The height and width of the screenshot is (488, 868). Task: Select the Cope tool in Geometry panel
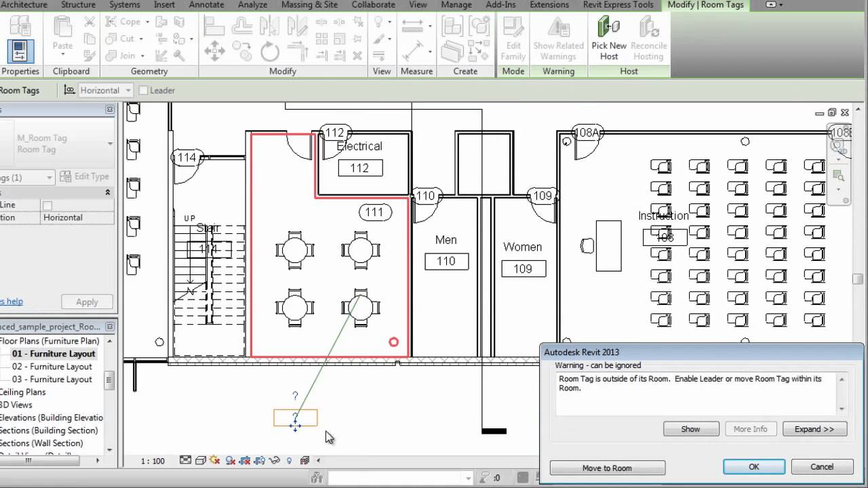(125, 21)
